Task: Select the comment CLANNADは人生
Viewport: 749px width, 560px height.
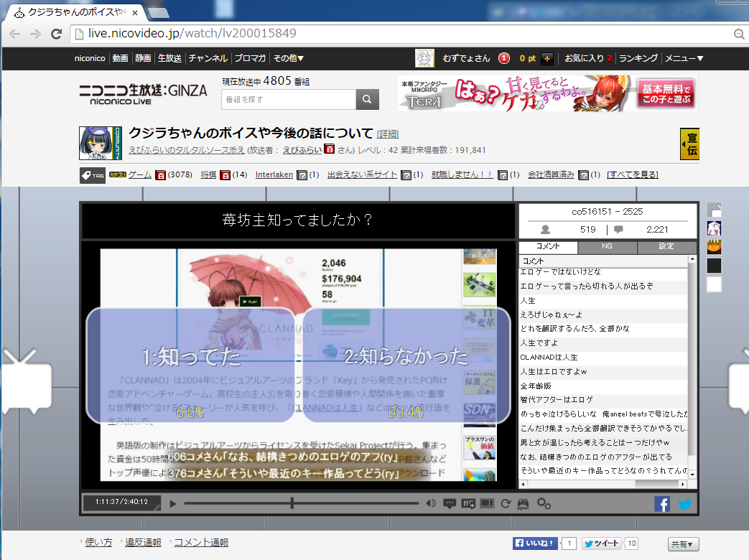Action: [x=604, y=357]
